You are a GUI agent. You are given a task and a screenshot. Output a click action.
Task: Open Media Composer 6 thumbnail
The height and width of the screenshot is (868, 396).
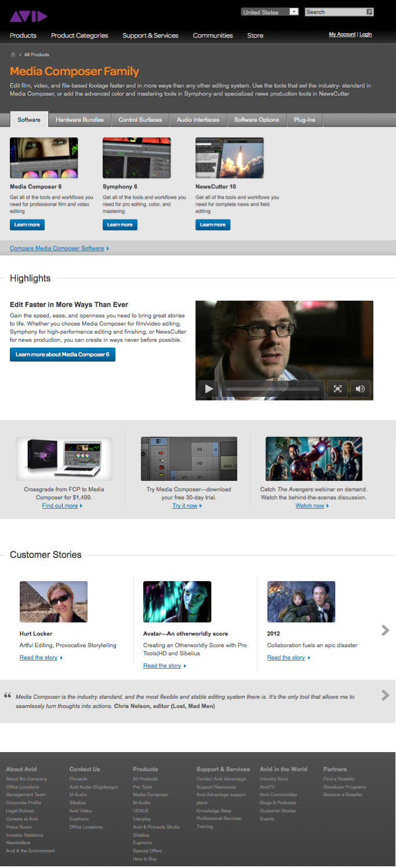(x=44, y=158)
